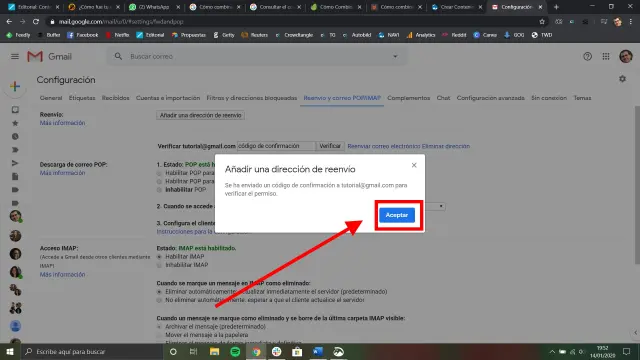The image size is (640, 360).
Task: Select the Inhabilitar POP radio button
Action: tap(159, 190)
